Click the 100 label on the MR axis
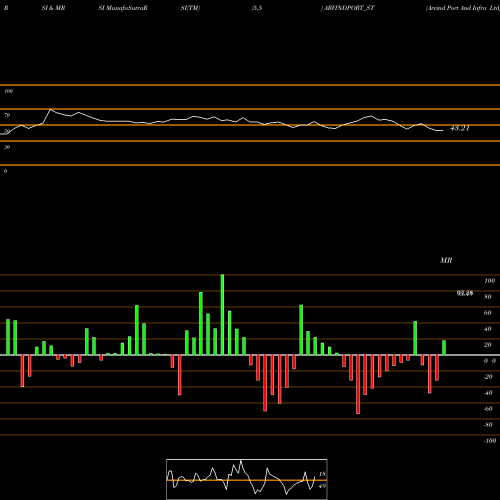The image size is (500, 500). pyautogui.click(x=489, y=281)
